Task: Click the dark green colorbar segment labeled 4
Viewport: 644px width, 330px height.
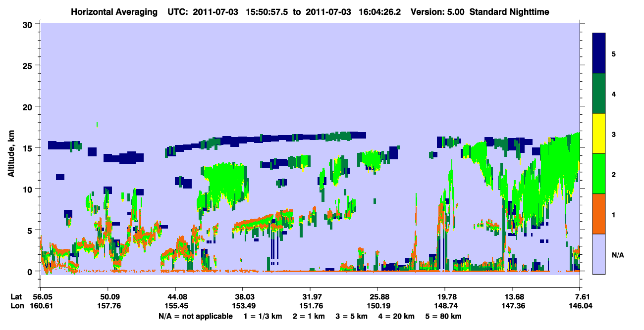Action: click(x=599, y=94)
